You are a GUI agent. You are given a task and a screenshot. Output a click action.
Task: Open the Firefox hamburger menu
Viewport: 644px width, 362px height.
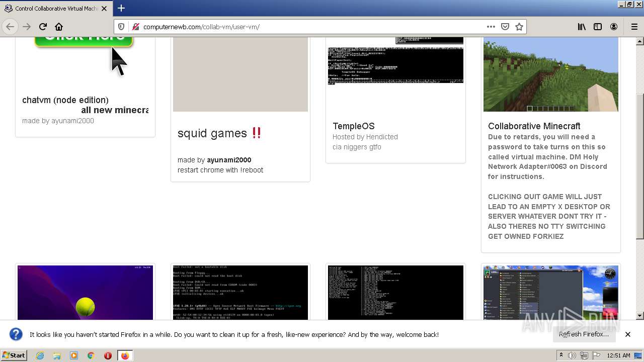[x=634, y=27]
